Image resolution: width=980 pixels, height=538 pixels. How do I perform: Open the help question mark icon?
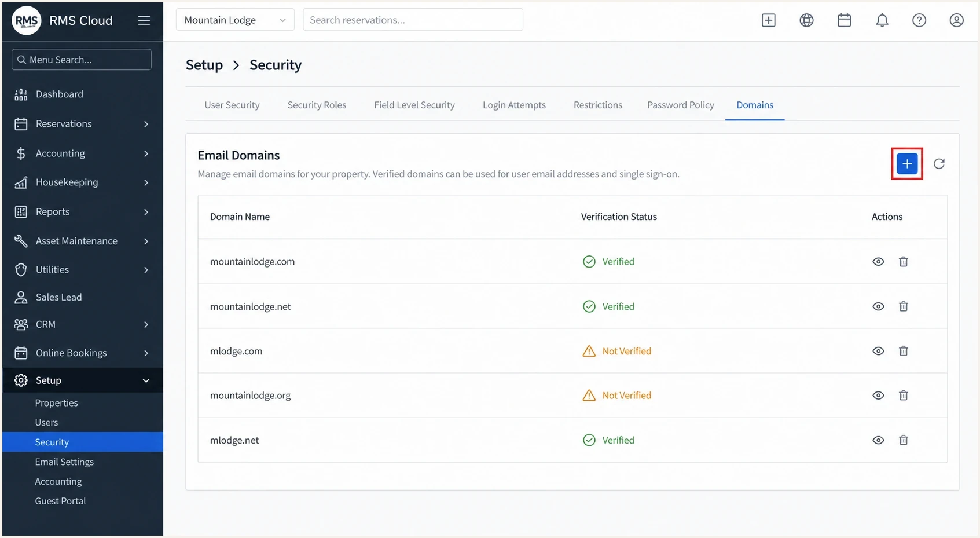click(x=919, y=20)
